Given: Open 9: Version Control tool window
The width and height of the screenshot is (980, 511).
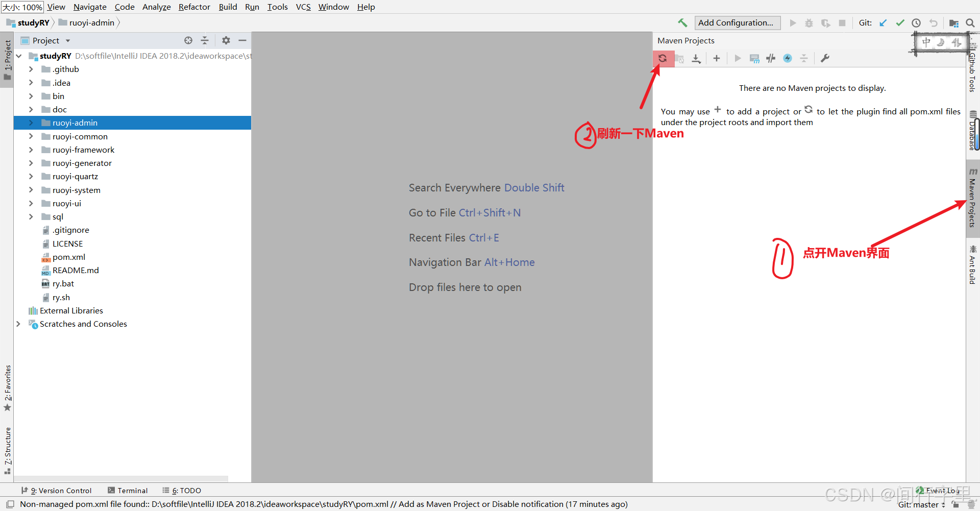Looking at the screenshot, I should pyautogui.click(x=57, y=491).
